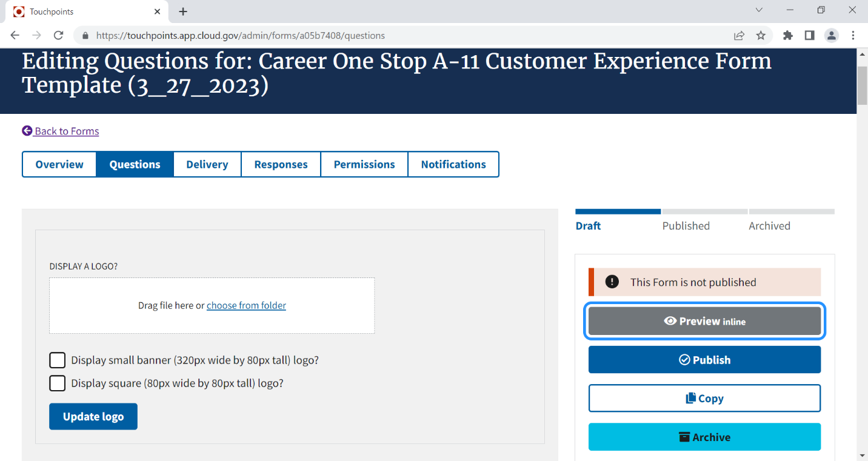
Task: Bookmark this page with the star icon
Action: (761, 36)
